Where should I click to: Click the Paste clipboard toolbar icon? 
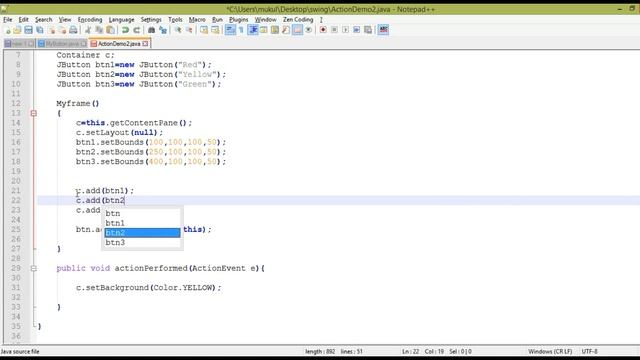point(110,30)
